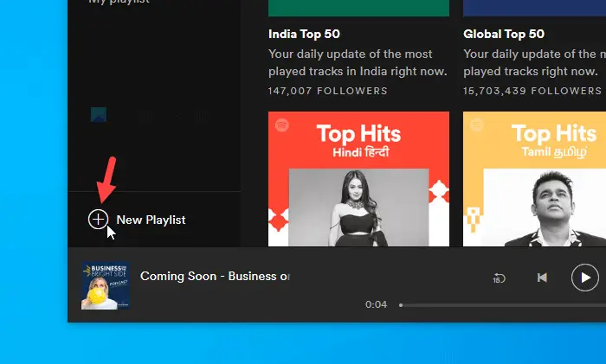The height and width of the screenshot is (364, 606).
Task: Click the Global Top 50 description text
Action: point(534,62)
